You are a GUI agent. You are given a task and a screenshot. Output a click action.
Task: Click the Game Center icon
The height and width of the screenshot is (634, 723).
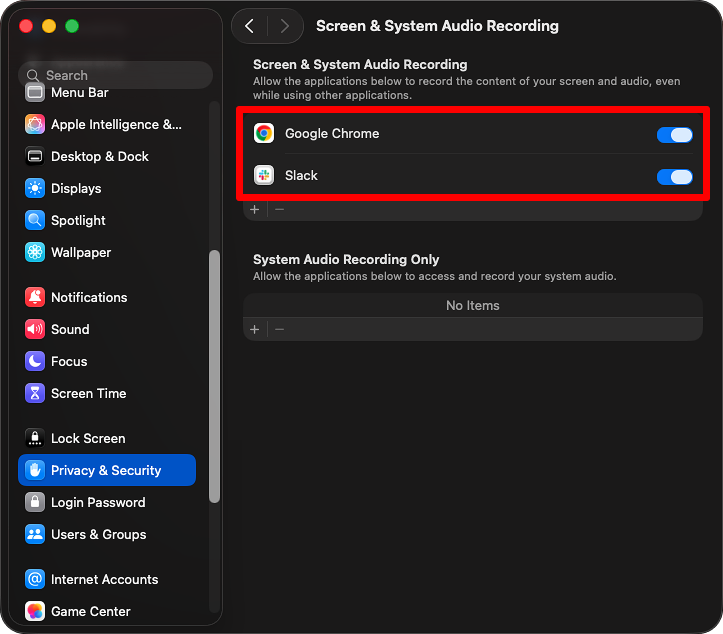click(x=35, y=611)
